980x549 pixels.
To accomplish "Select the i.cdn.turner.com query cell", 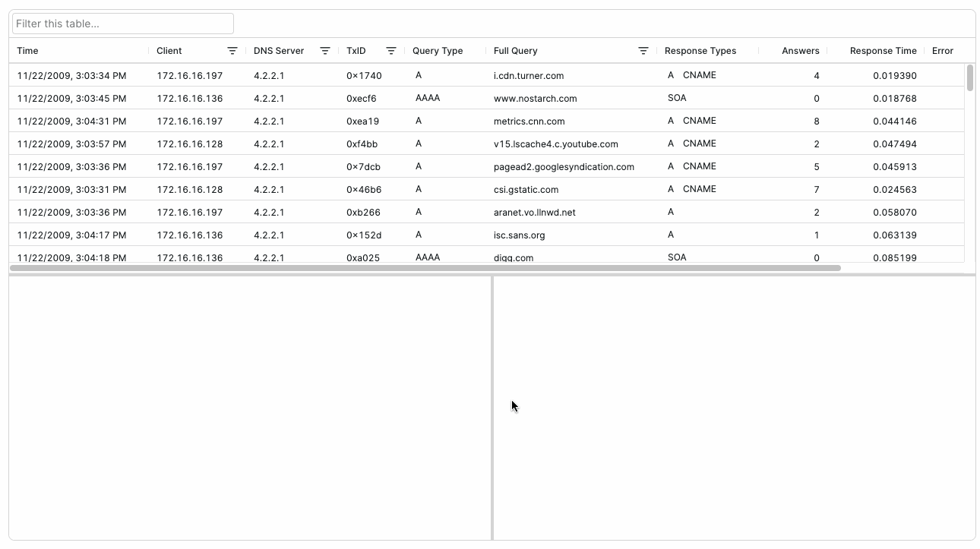I will (529, 76).
